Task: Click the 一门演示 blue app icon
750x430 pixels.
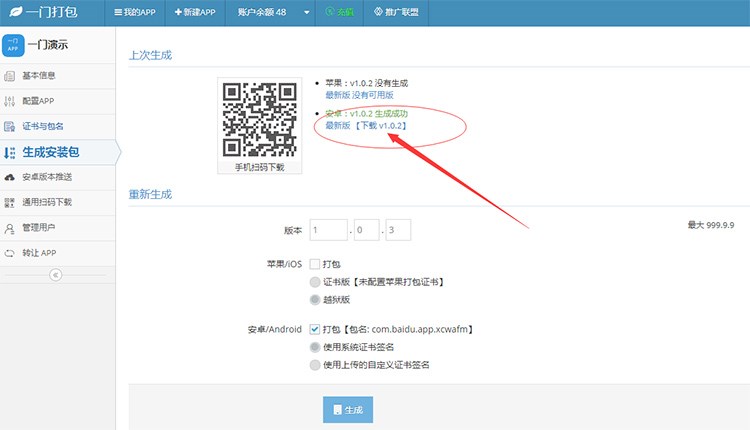Action: (13, 45)
